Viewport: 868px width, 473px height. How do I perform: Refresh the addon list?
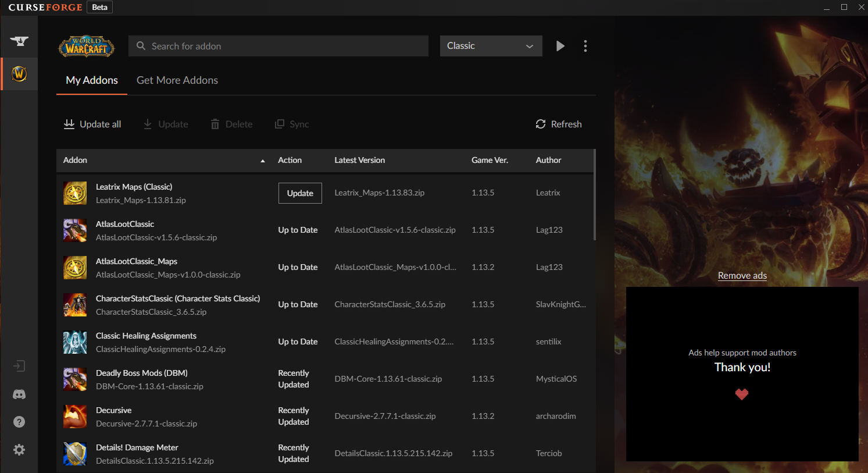pyautogui.click(x=559, y=124)
